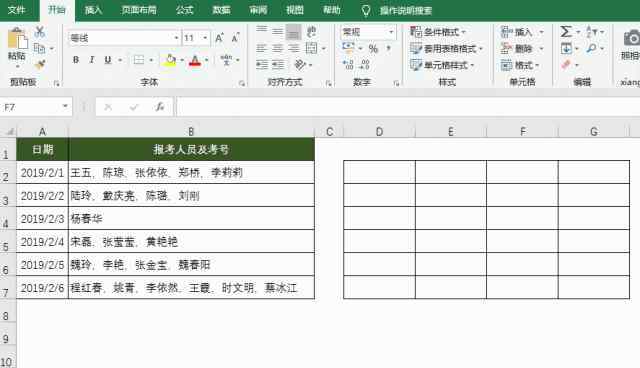The width and height of the screenshot is (640, 368).
Task: Open 套用表格格式 table format menu
Action: coord(447,49)
